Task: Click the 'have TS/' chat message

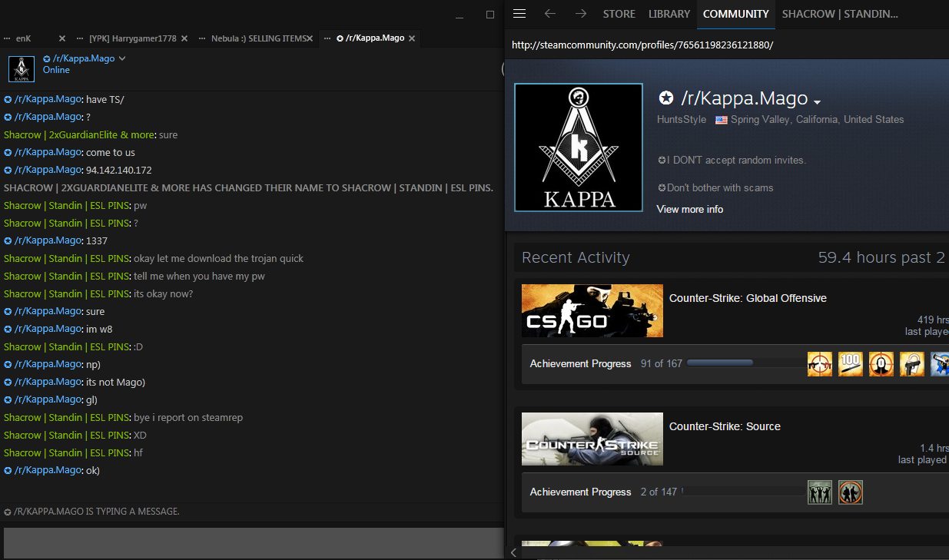Action: coord(105,99)
